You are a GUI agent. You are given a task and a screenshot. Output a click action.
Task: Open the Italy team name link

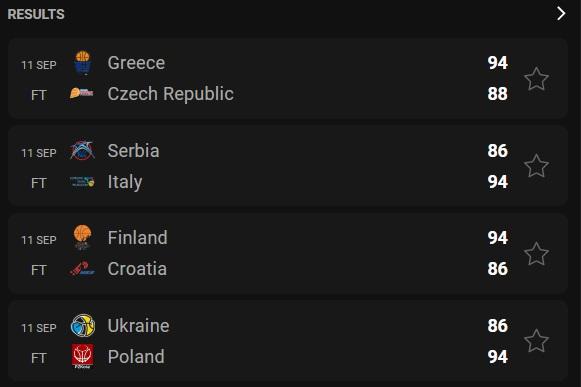pyautogui.click(x=125, y=182)
